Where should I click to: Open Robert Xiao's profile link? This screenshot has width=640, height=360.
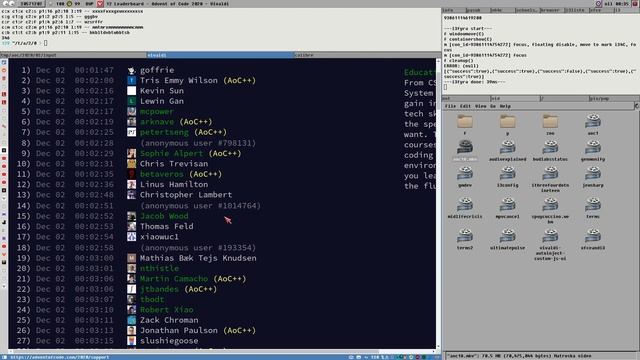(x=167, y=310)
